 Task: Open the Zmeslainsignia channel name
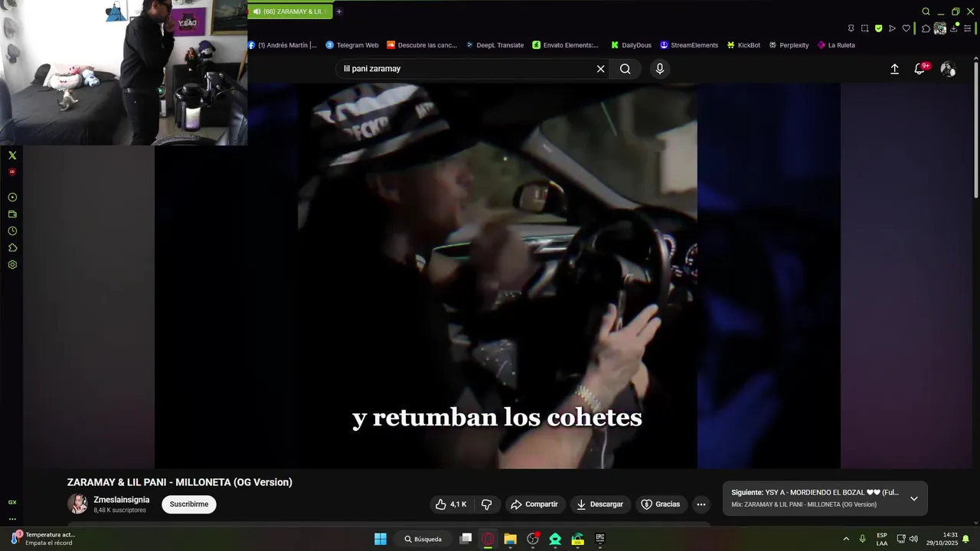122,500
